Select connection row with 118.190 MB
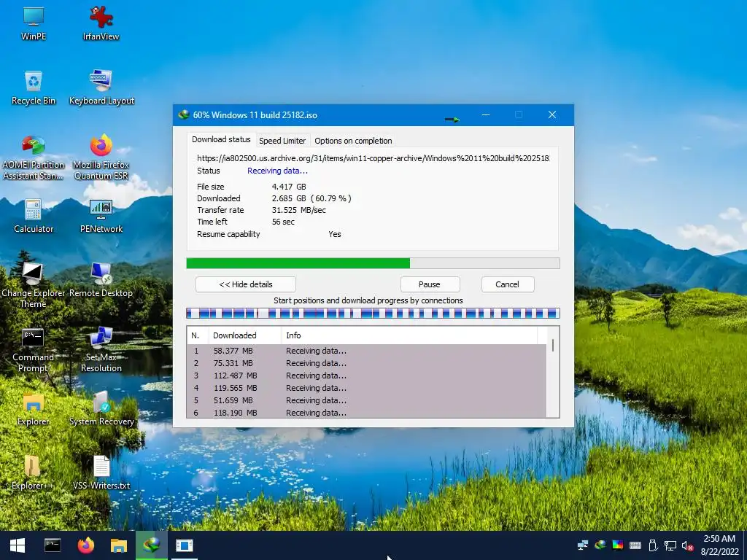Image resolution: width=747 pixels, height=560 pixels. (367, 413)
